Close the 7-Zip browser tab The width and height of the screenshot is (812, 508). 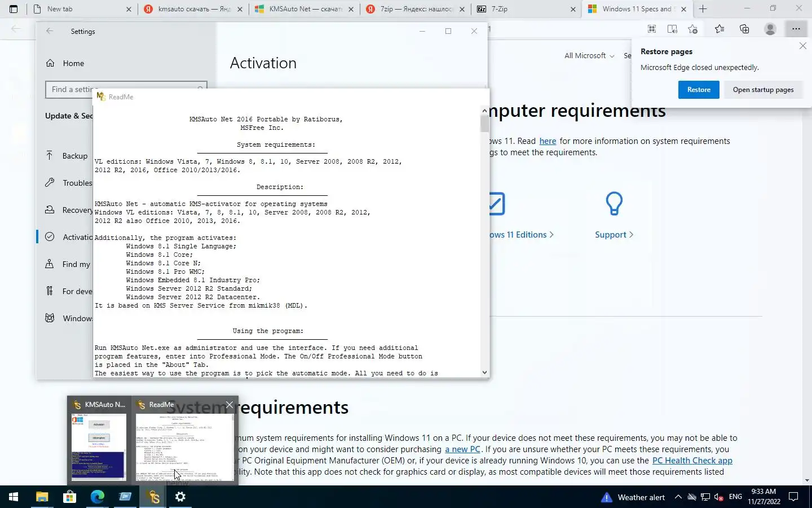pos(573,9)
